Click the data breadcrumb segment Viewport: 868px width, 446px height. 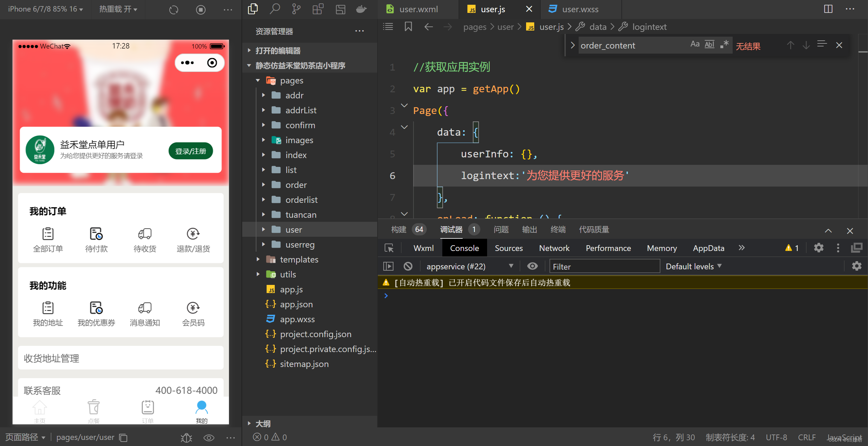(597, 27)
